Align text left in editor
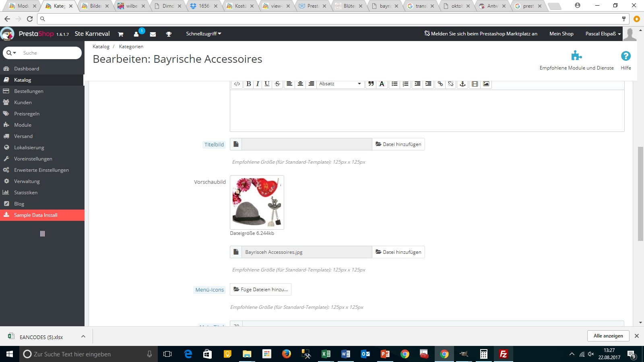 (x=289, y=84)
